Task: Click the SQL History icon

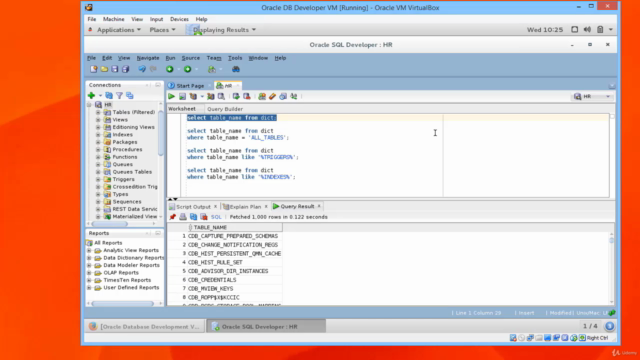Action: (x=283, y=96)
